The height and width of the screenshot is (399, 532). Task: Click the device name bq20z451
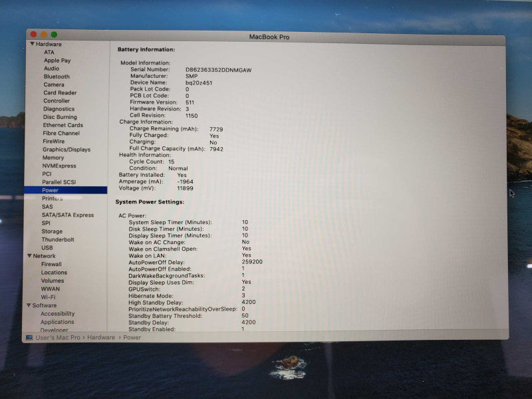tap(198, 82)
